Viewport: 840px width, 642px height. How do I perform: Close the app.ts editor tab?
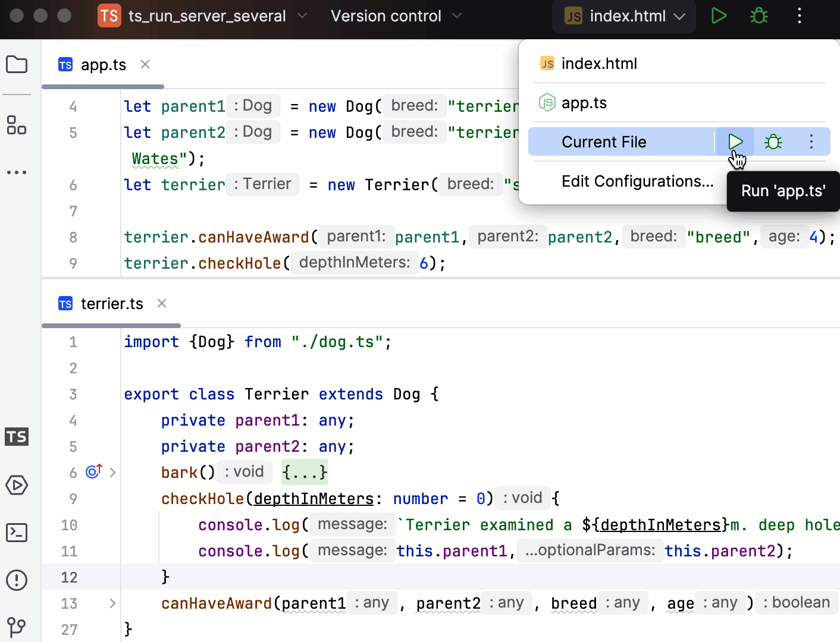[x=145, y=64]
